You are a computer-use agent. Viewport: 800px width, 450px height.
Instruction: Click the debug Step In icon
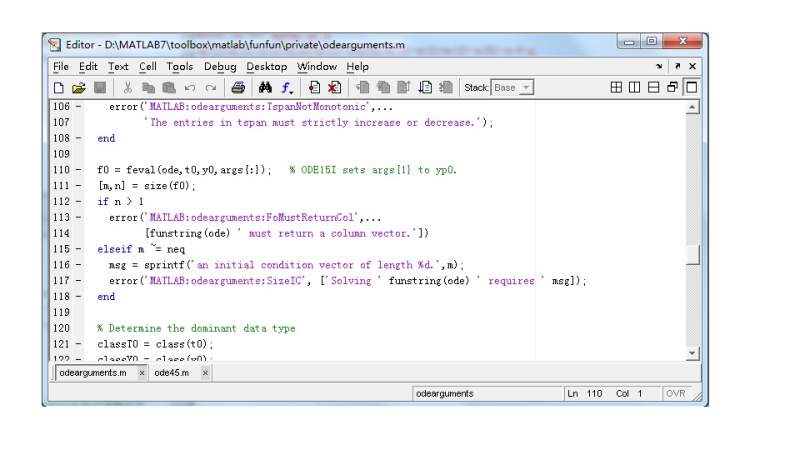pos(383,88)
